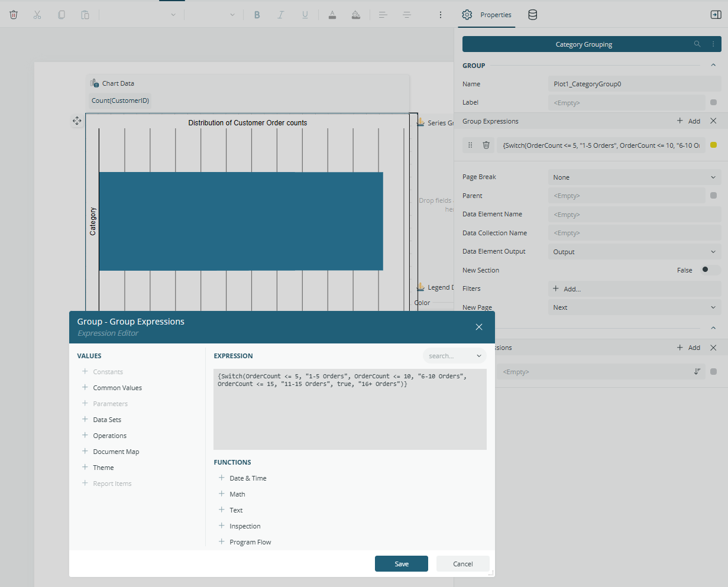The height and width of the screenshot is (587, 728).
Task: Click the Copy icon in toolbar
Action: pos(62,15)
